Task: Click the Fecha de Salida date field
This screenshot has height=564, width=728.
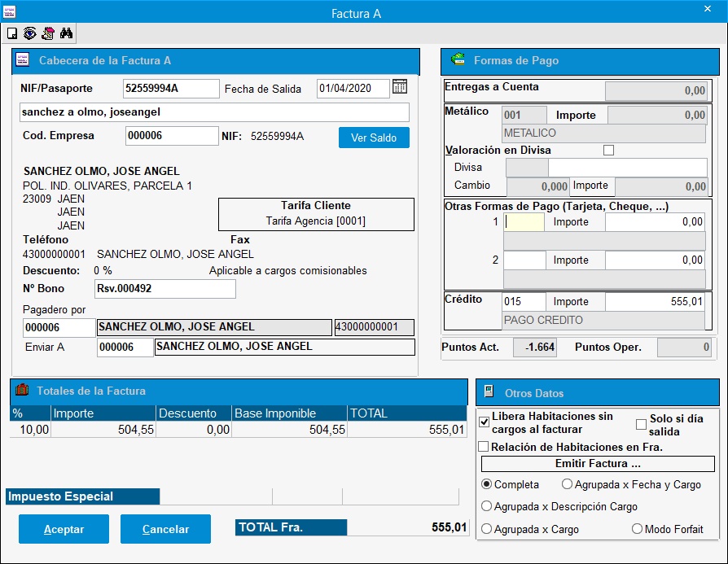Action: (x=353, y=88)
